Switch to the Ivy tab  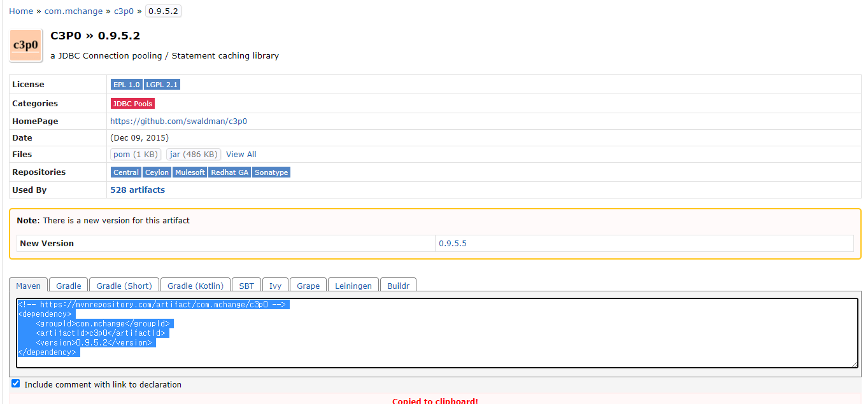275,286
